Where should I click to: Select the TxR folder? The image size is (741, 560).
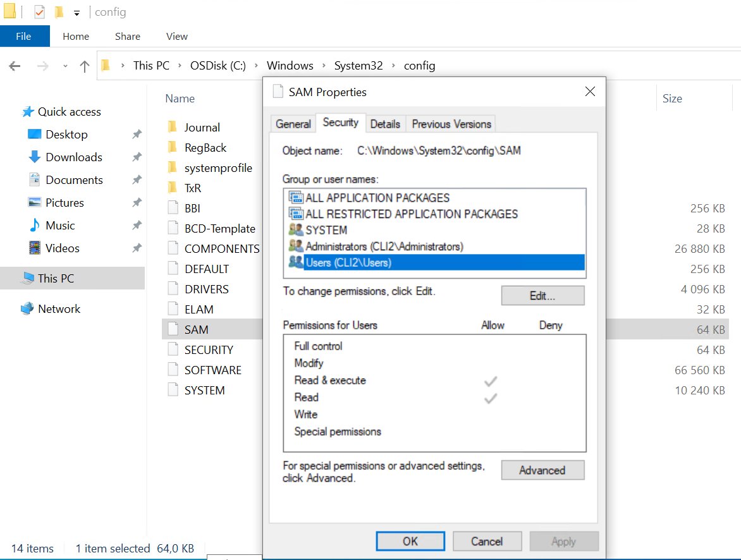pos(192,188)
